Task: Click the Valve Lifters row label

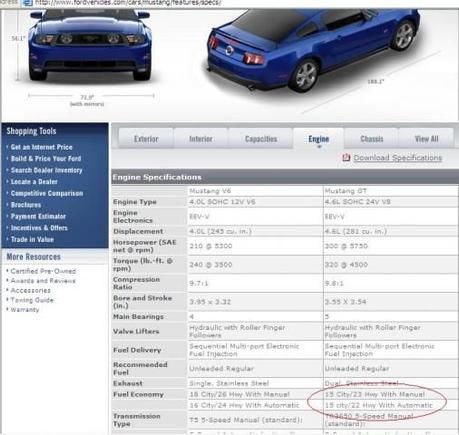Action: coord(136,331)
